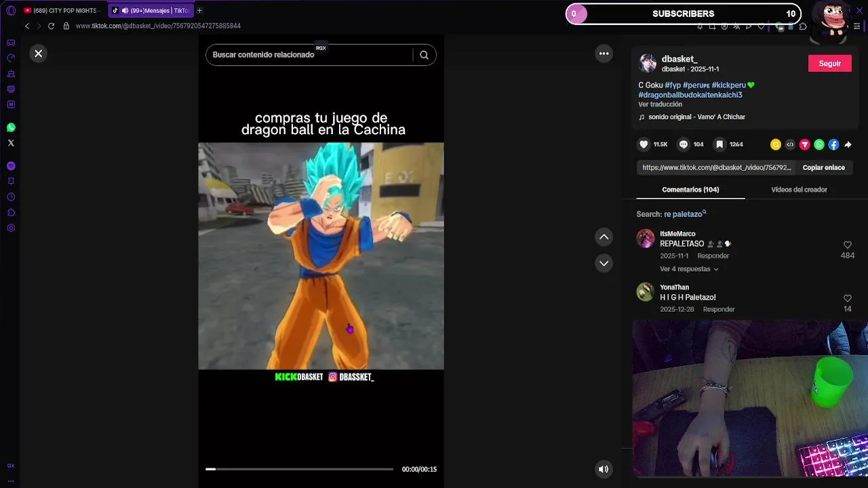The height and width of the screenshot is (488, 868).
Task: Share video via Facebook icon
Action: click(x=833, y=144)
